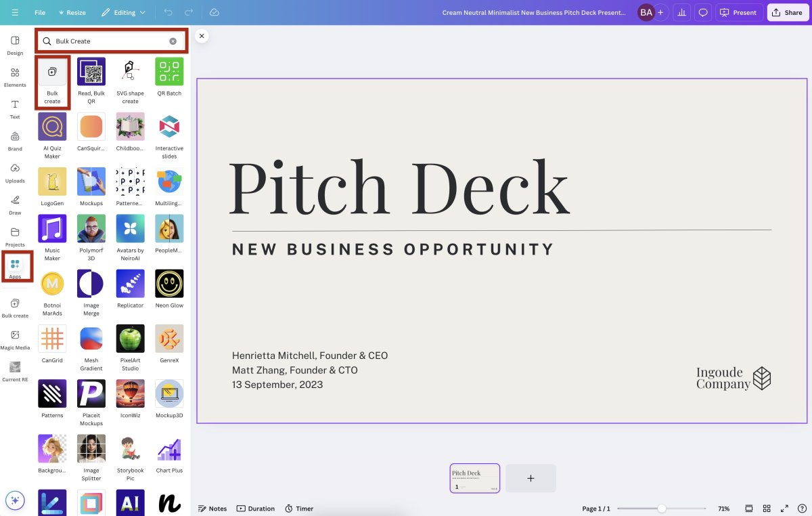Screen dimensions: 812x516
Task: Adjust the zoom level slider
Action: tap(662, 509)
